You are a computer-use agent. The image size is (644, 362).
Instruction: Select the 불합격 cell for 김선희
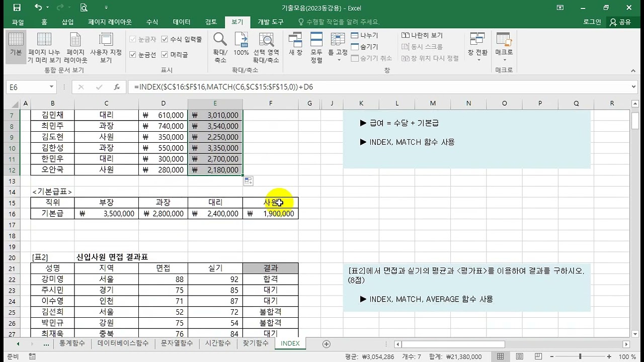pyautogui.click(x=270, y=312)
